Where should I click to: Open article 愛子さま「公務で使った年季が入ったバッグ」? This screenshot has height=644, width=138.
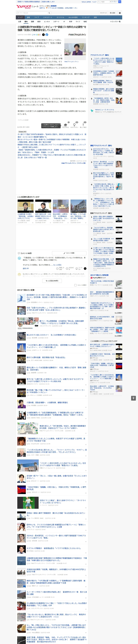pyautogui.click(x=55, y=380)
